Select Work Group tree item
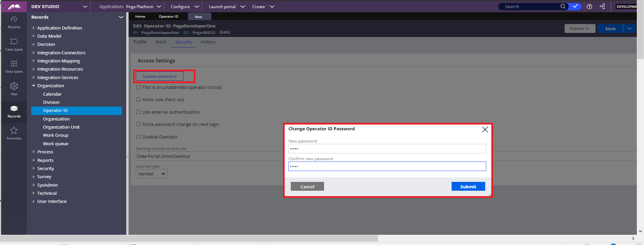This screenshot has width=644, height=245. 56,135
